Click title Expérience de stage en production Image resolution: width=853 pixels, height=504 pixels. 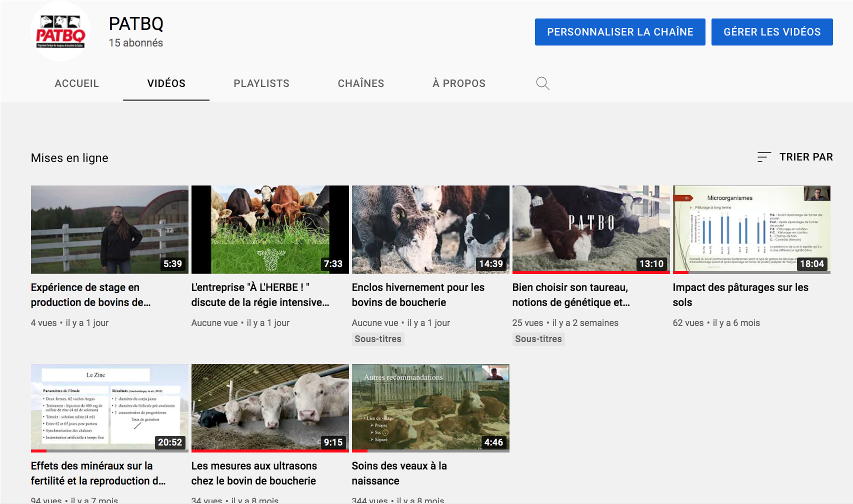click(x=90, y=295)
